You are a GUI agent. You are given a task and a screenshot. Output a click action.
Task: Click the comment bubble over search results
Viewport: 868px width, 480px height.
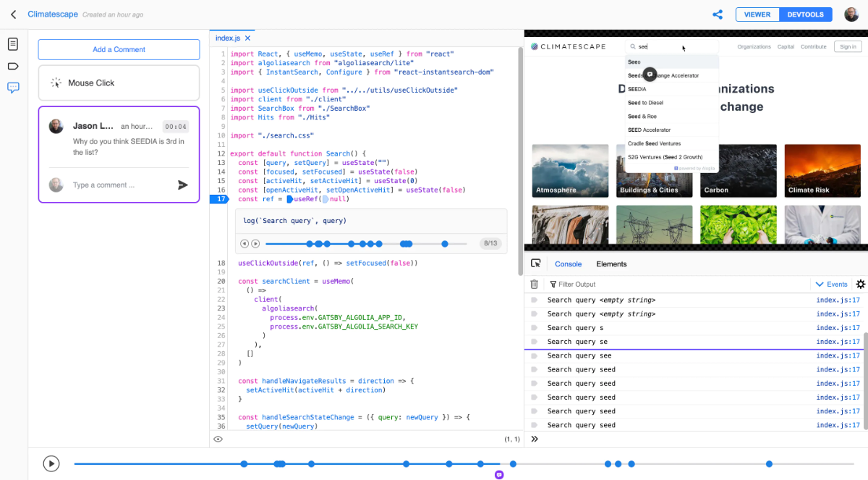[x=650, y=74]
